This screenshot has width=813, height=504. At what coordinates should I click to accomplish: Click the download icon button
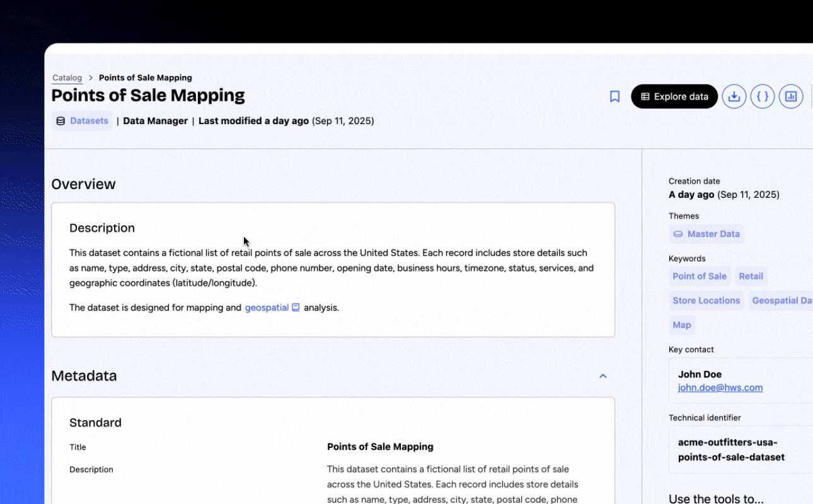[734, 96]
